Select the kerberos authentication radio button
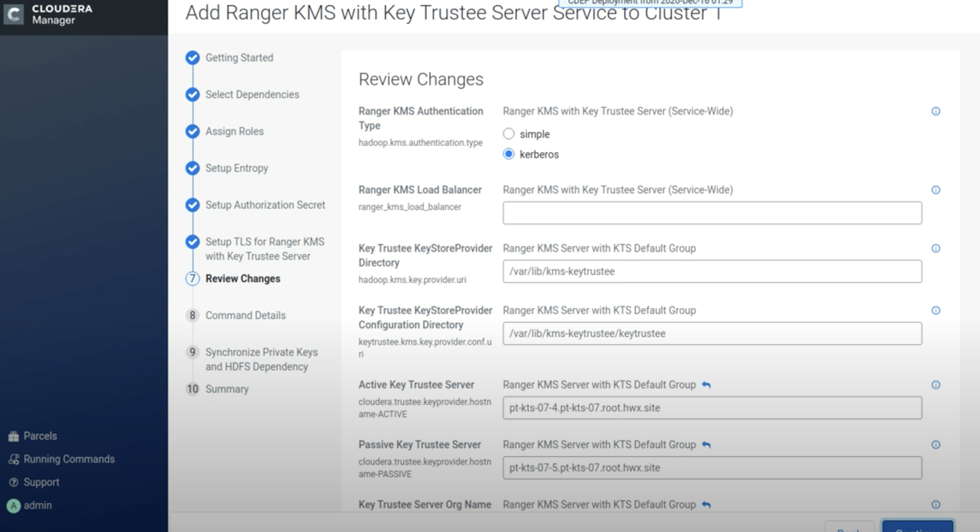The width and height of the screenshot is (980, 532). tap(509, 154)
